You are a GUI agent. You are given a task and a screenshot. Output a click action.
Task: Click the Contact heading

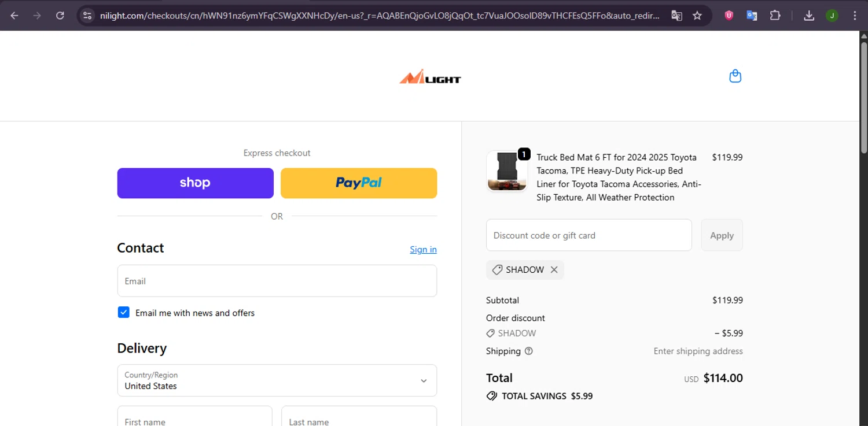[141, 248]
